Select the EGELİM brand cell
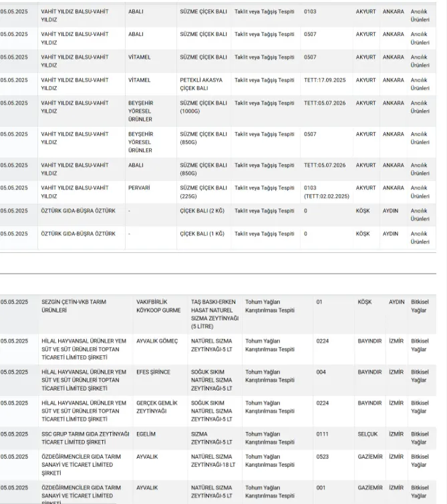This screenshot has width=447, height=504. click(146, 434)
